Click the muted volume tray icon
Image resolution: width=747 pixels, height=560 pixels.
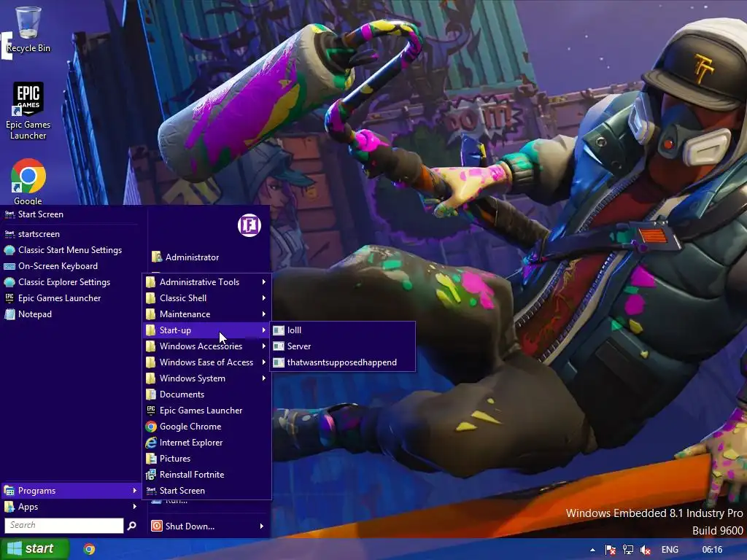pos(646,550)
